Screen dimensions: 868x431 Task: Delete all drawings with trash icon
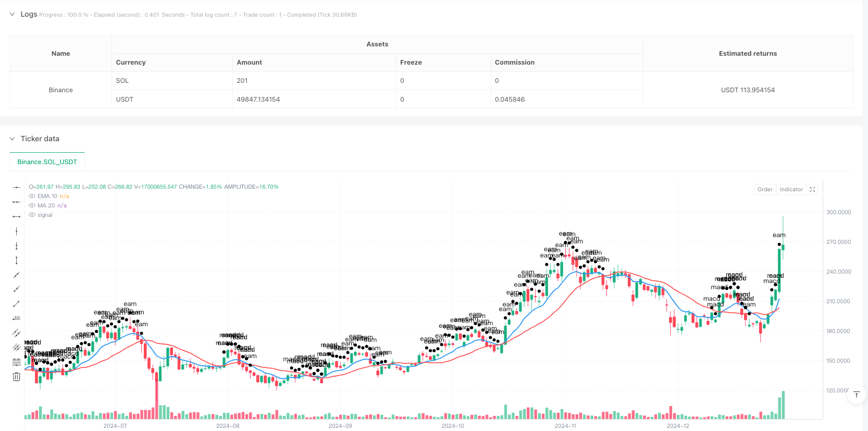[17, 377]
